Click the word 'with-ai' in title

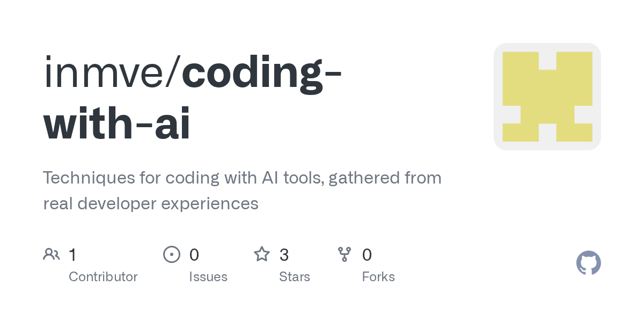coord(117,125)
